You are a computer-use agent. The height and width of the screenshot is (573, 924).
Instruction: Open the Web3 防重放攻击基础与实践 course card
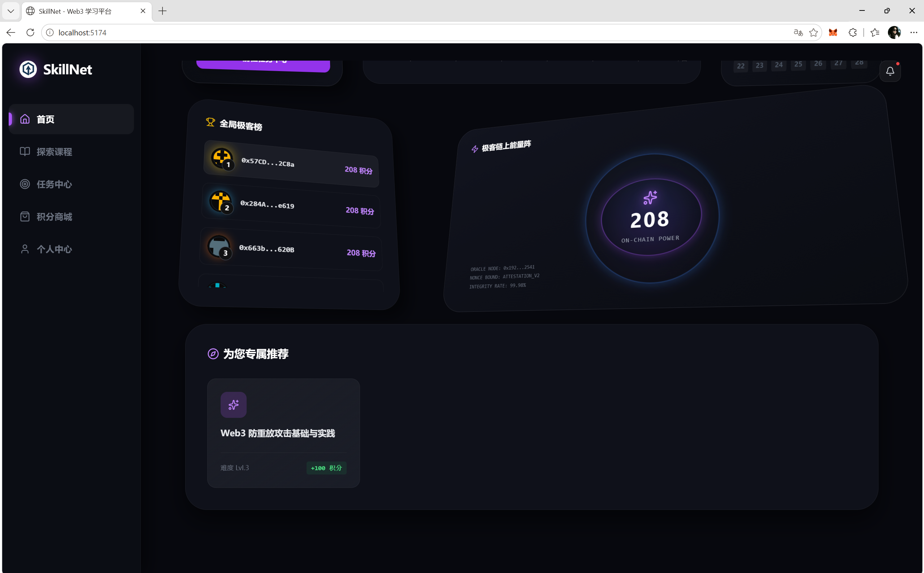tap(283, 433)
